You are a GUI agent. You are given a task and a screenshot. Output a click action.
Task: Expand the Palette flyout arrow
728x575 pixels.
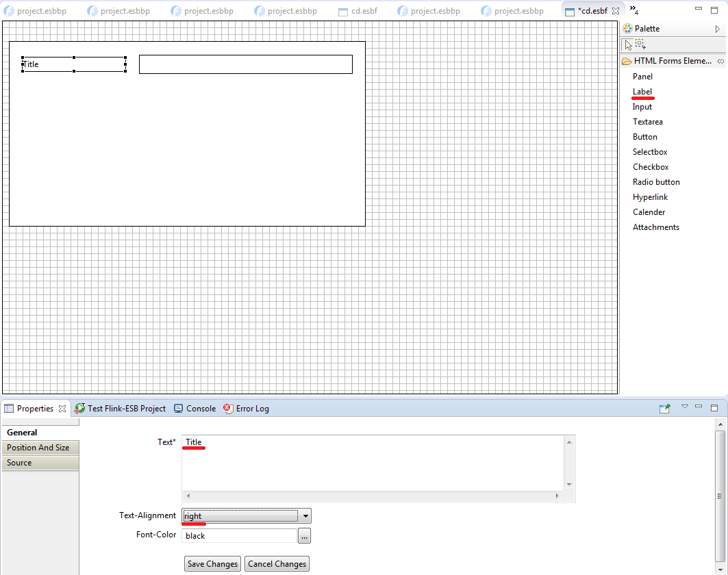click(717, 29)
